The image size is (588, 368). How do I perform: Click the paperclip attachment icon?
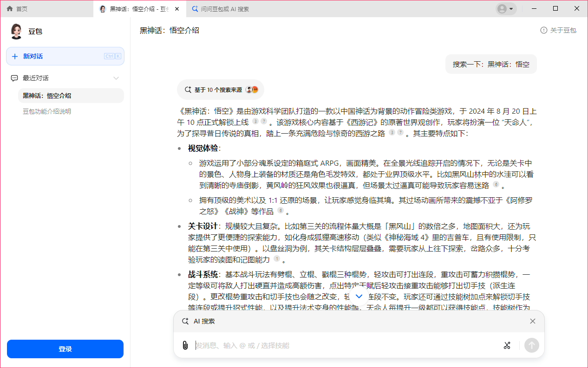coord(185,345)
